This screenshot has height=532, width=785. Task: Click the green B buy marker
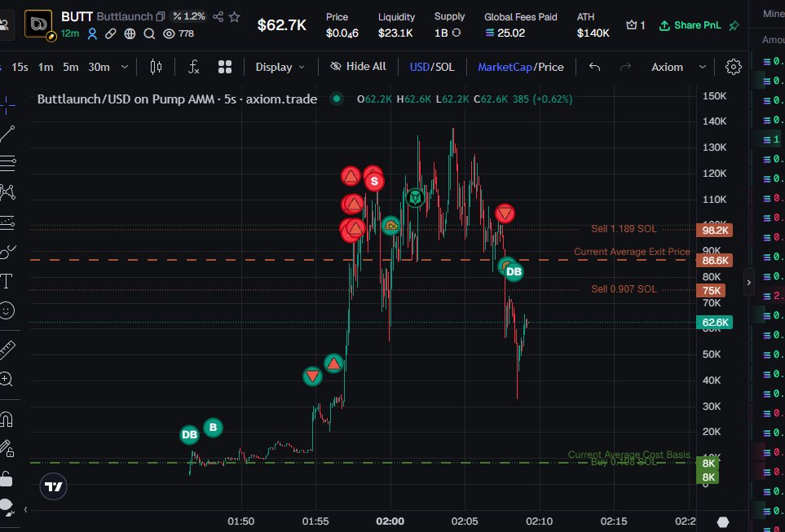pos(214,428)
